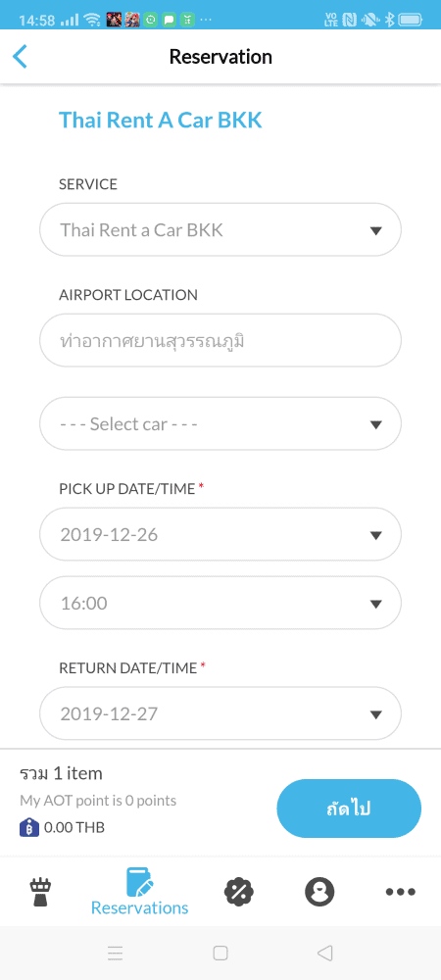Image resolution: width=441 pixels, height=980 pixels.
Task: Open the three-dot more menu
Action: [x=401, y=892]
